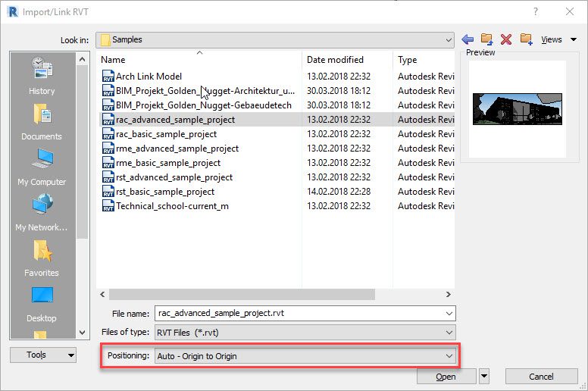This screenshot has width=588, height=391.
Task: Open the Files of type dropdown
Action: (x=305, y=332)
